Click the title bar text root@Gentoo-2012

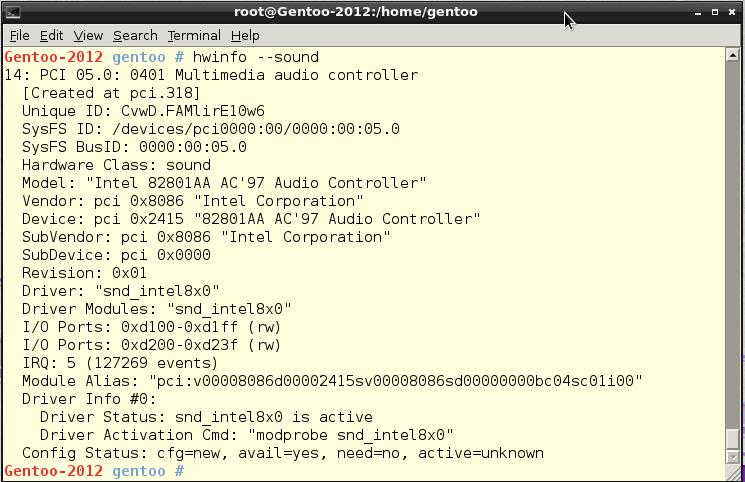(355, 12)
